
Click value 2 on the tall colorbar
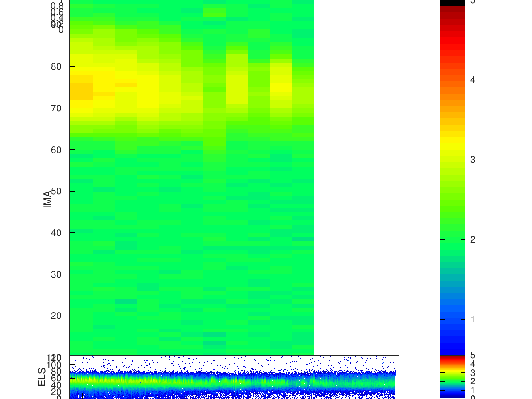[x=473, y=239]
